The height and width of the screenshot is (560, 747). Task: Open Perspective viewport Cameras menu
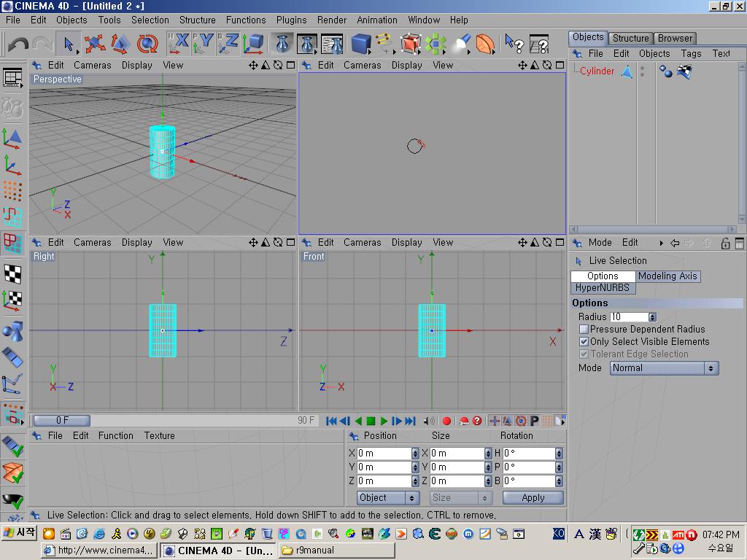[x=93, y=65]
